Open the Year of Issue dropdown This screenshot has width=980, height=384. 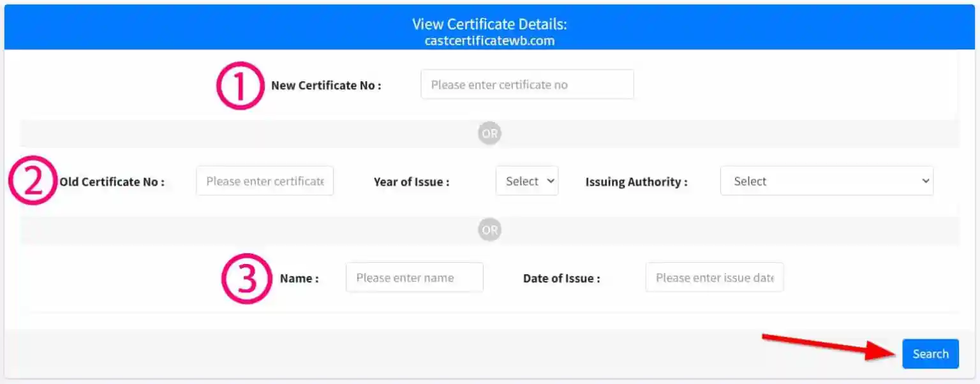pos(527,181)
